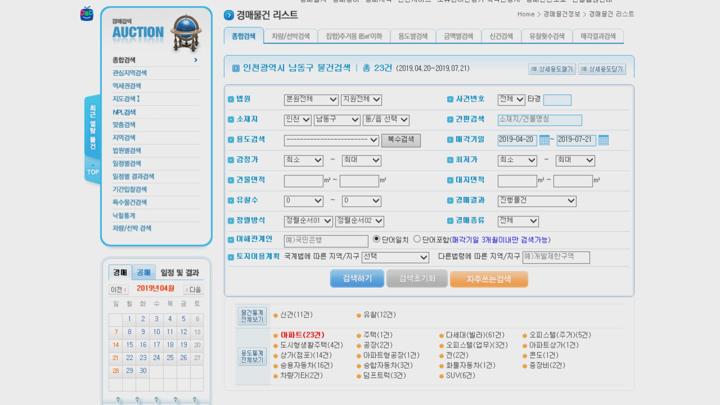Open the start-date calendar picker icon
Viewport: 720px width, 405px height.
pyautogui.click(x=544, y=140)
